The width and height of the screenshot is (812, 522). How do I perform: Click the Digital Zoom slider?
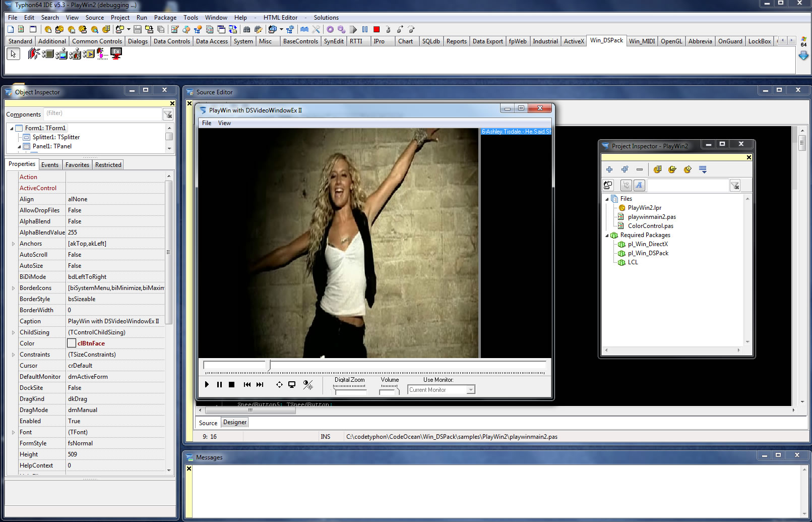pos(350,389)
